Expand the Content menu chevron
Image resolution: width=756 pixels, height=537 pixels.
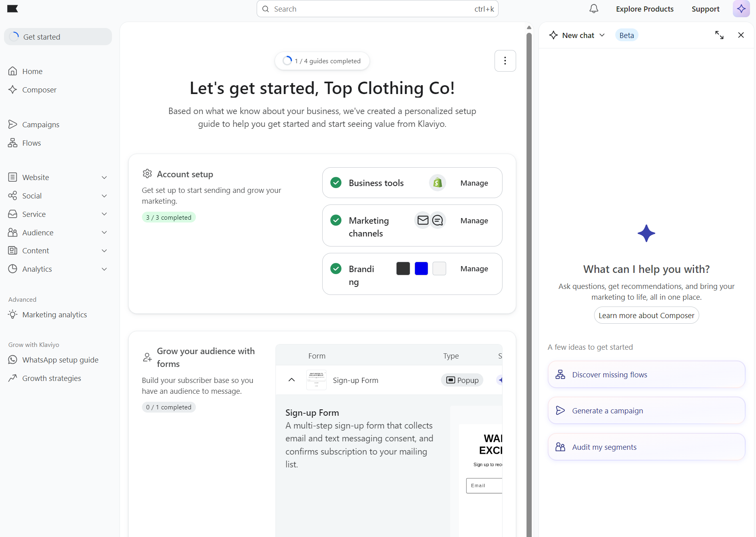[104, 250]
